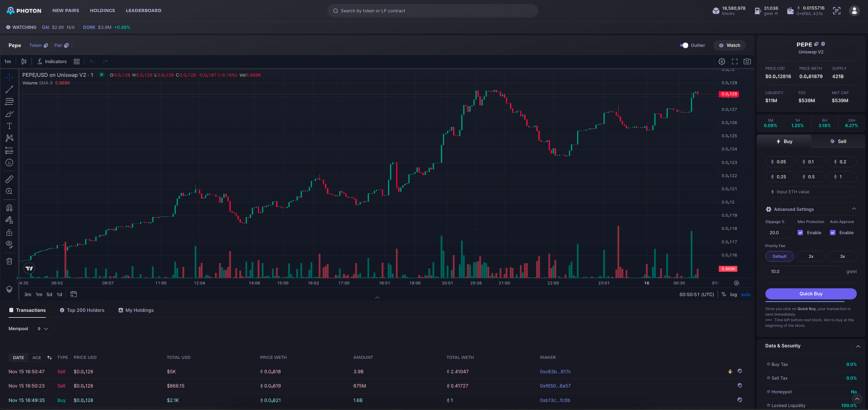The image size is (868, 410).
Task: Switch transaction time display to DATE
Action: pyautogui.click(x=19, y=357)
